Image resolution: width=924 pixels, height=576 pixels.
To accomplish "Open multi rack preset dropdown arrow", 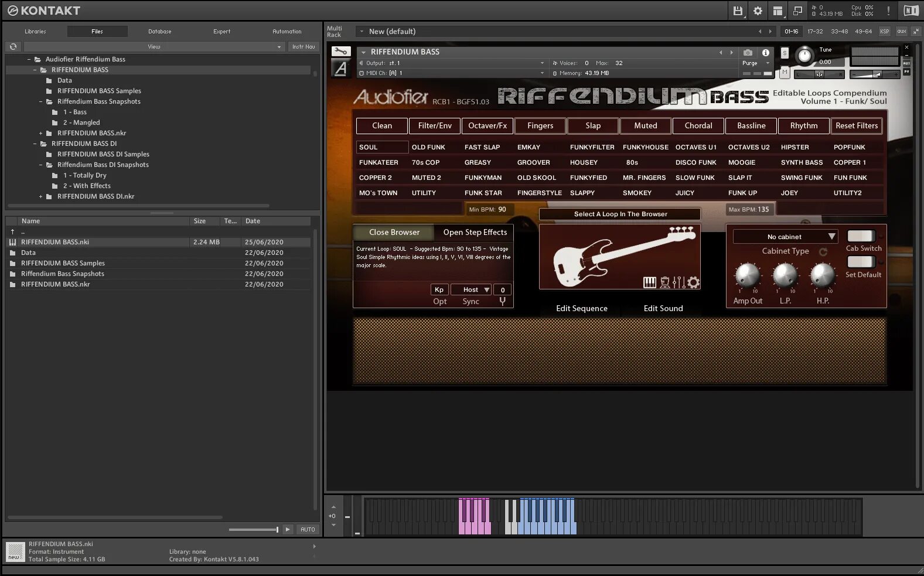I will pyautogui.click(x=362, y=32).
